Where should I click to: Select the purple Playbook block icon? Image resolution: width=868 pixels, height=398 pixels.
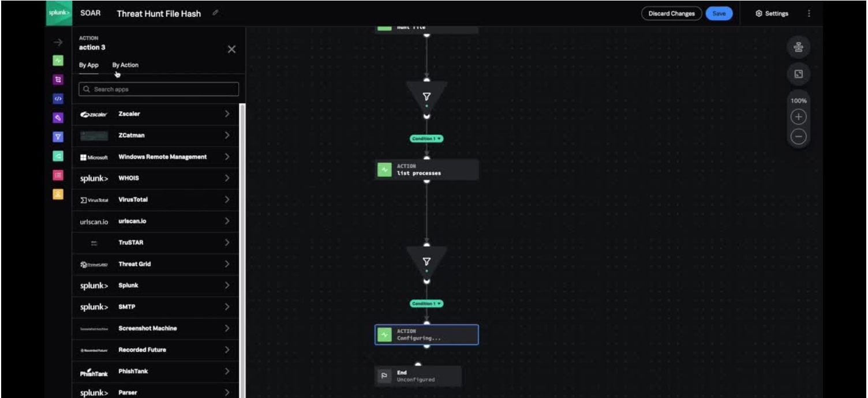click(x=58, y=80)
